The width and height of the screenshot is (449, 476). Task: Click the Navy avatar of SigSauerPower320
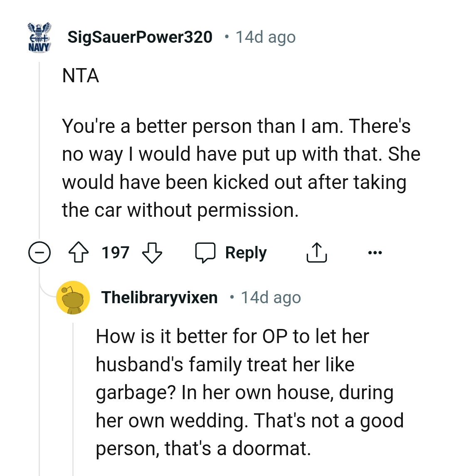click(x=39, y=37)
